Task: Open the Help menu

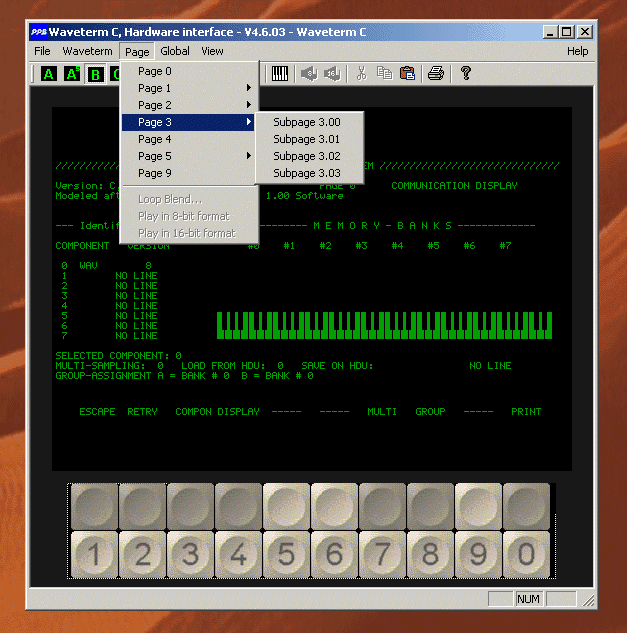Action: [x=577, y=51]
